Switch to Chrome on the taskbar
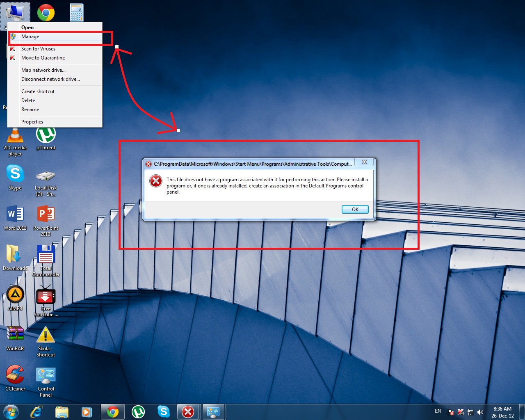Image resolution: width=525 pixels, height=420 pixels. point(113,412)
